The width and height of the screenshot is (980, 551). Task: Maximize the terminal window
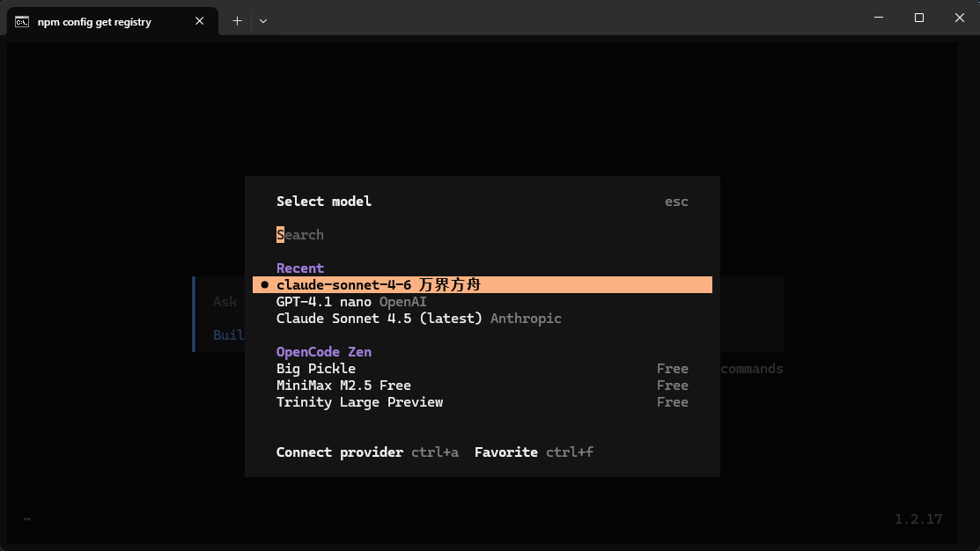919,18
